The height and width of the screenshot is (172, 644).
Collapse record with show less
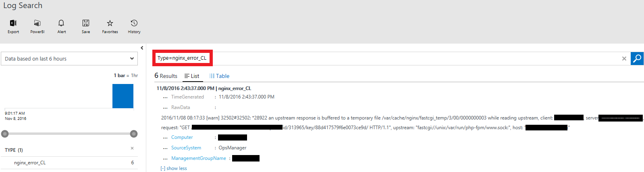pyautogui.click(x=174, y=168)
